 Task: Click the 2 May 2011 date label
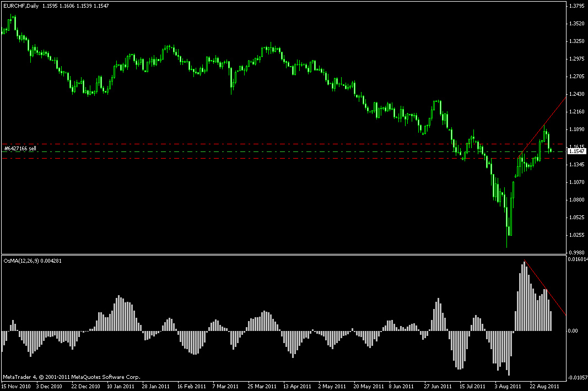(332, 386)
